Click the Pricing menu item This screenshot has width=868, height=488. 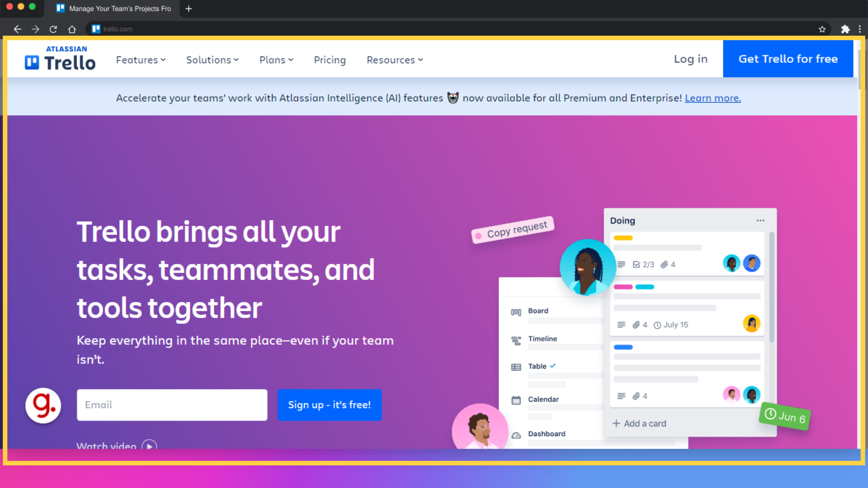point(330,60)
